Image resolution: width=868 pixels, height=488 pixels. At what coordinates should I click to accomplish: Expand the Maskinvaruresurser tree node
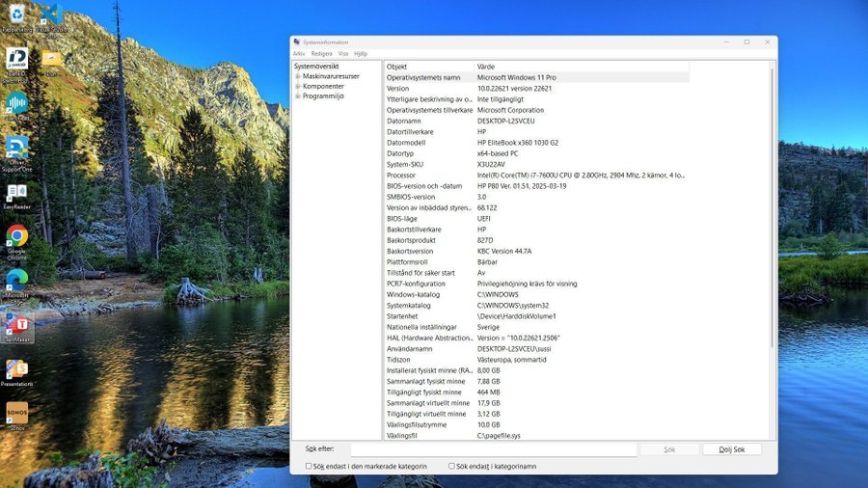pos(298,76)
